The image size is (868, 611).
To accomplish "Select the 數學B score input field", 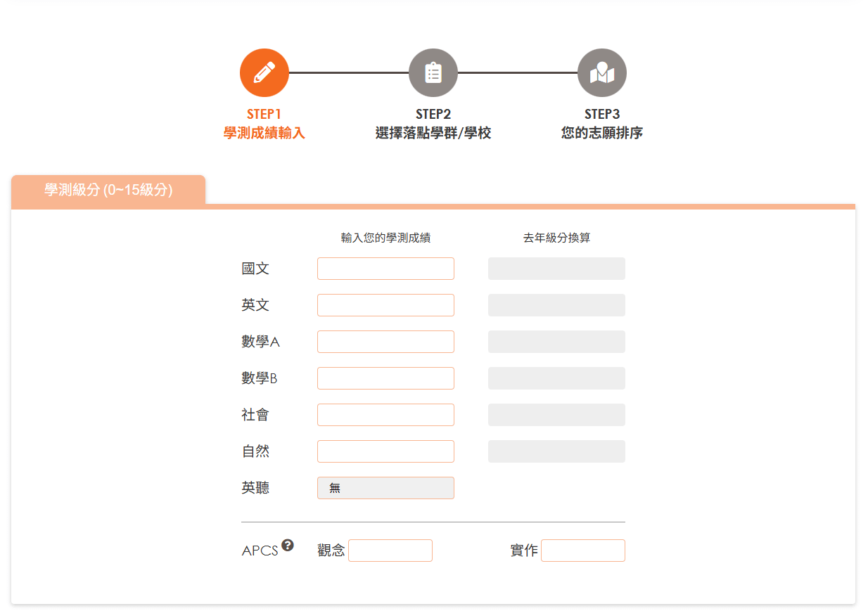I will [x=385, y=378].
